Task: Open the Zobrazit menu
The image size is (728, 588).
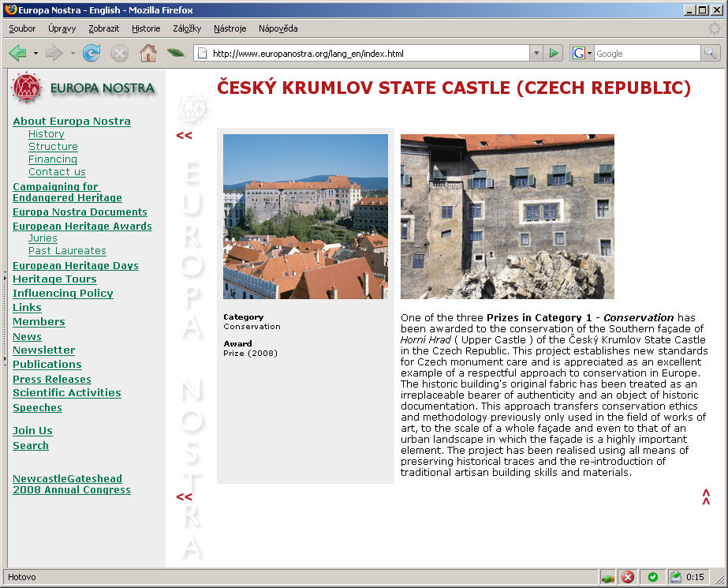Action: [103, 28]
